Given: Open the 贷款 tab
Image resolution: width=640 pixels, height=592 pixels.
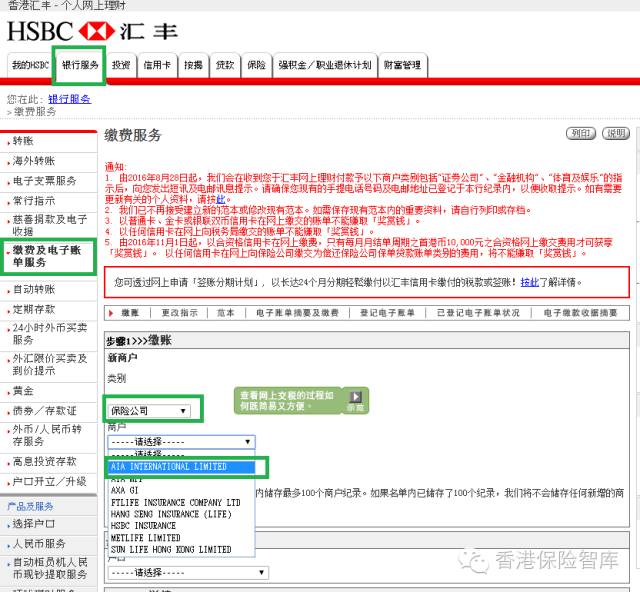Looking at the screenshot, I should [x=225, y=65].
